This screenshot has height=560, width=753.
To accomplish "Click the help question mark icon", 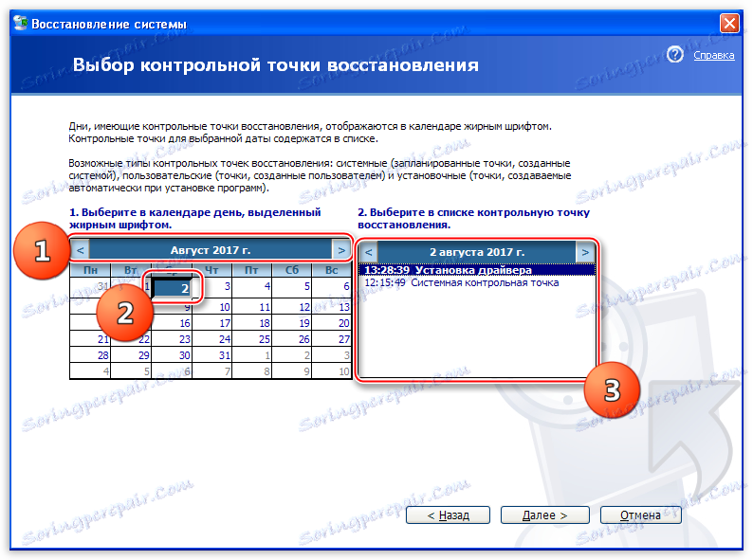I will [x=674, y=55].
